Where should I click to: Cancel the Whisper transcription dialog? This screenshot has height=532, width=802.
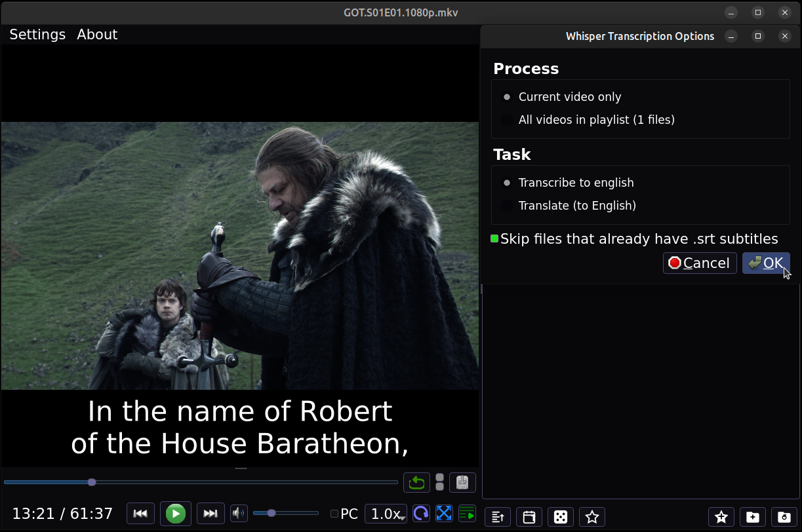coord(700,263)
